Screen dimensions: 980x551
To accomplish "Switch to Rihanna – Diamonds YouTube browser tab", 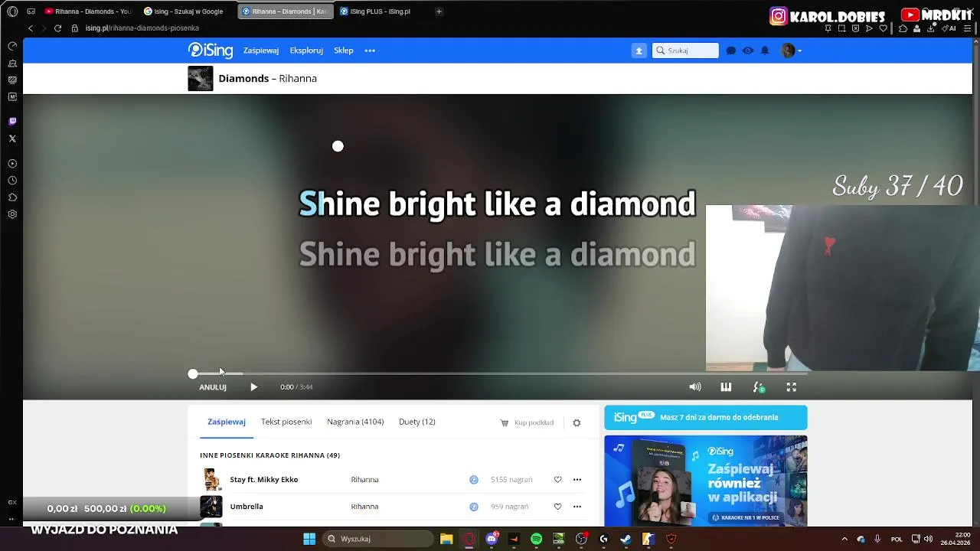I will [88, 11].
